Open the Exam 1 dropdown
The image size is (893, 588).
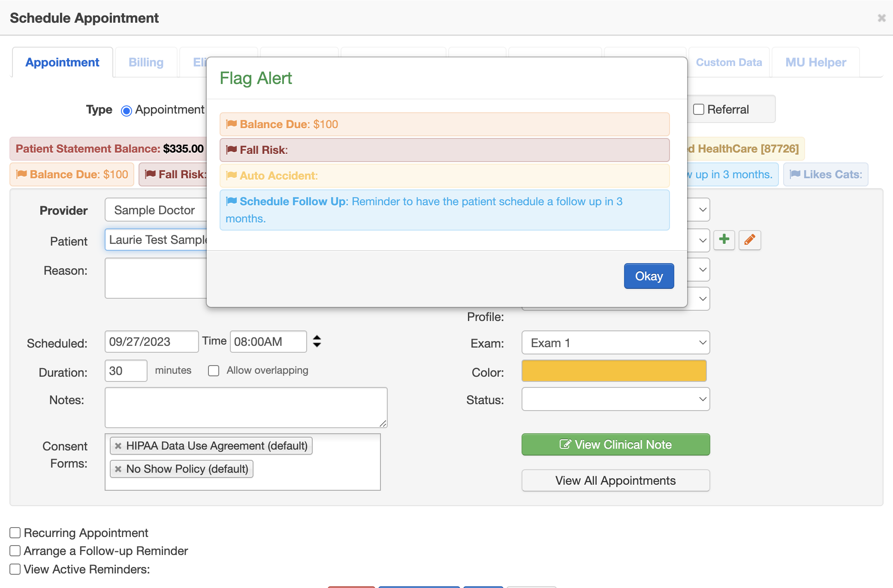point(615,343)
